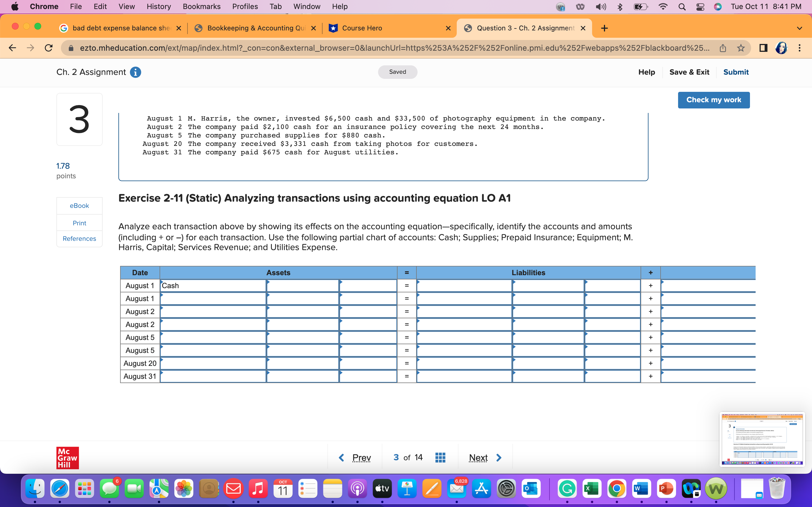Open Excel from the dock
This screenshot has height=507, width=812.
(x=592, y=489)
